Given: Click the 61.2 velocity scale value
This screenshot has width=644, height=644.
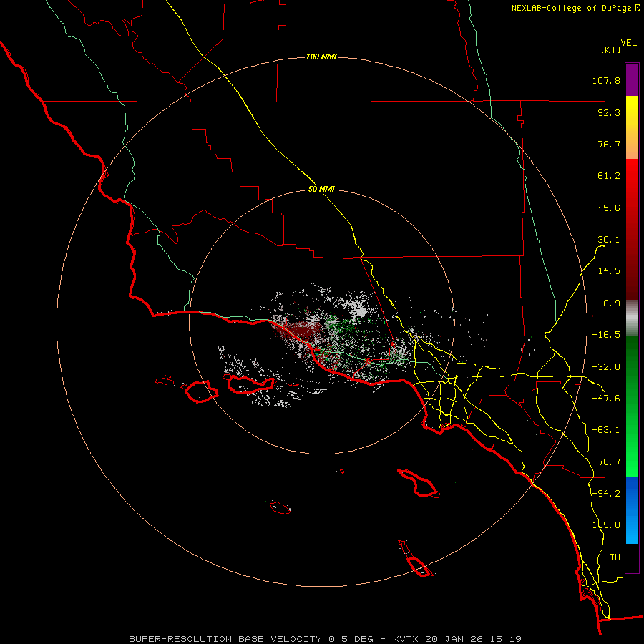Looking at the screenshot, I should tap(609, 176).
